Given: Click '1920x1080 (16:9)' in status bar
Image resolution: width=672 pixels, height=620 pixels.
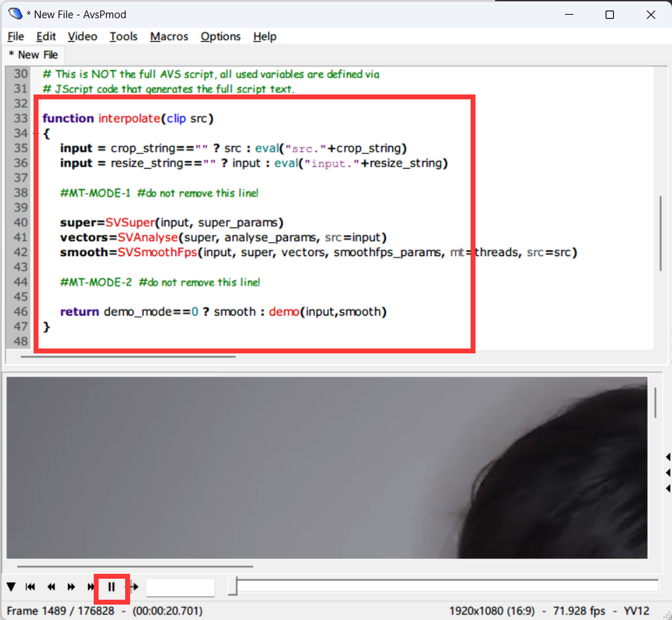Looking at the screenshot, I should (x=492, y=611).
